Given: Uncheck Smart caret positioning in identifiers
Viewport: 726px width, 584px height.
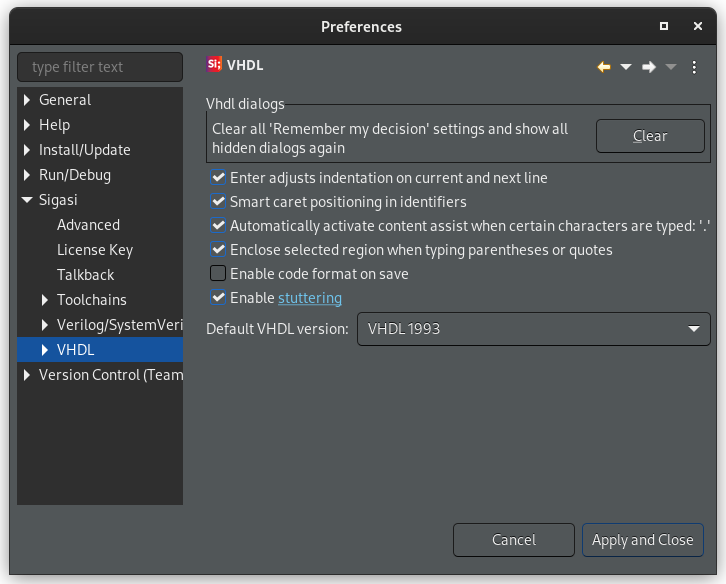Looking at the screenshot, I should [x=218, y=201].
